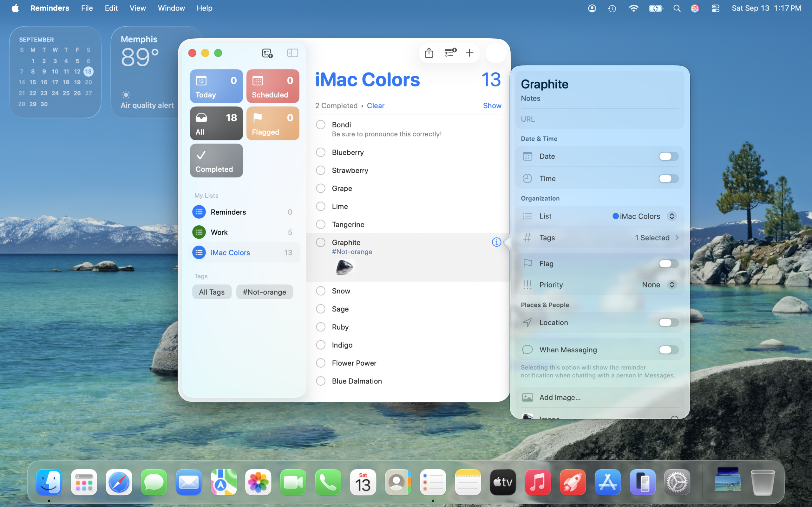
Task: Click the new section icon in the toolbar
Action: (x=450, y=53)
